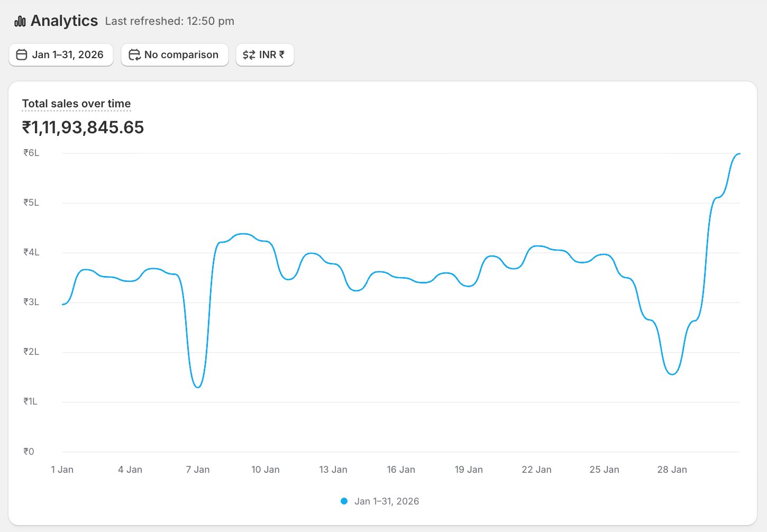
Task: Click the ₹5L y-axis label
Action: 31,203
